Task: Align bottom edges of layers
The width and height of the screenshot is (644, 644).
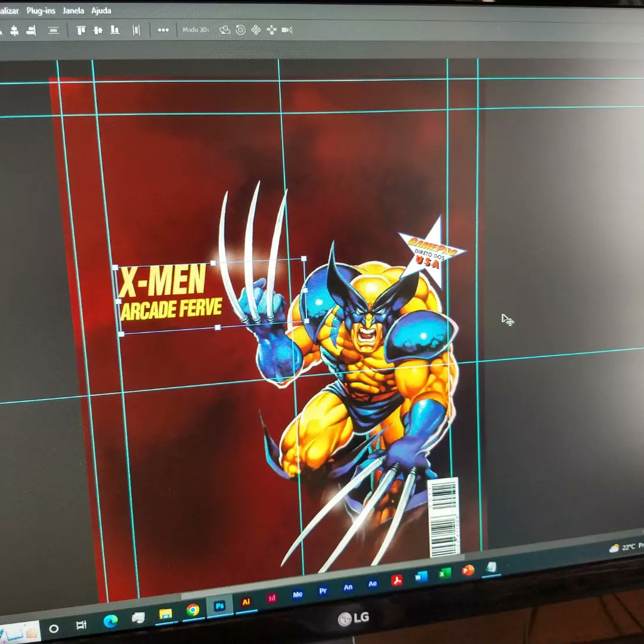Action: (x=115, y=30)
